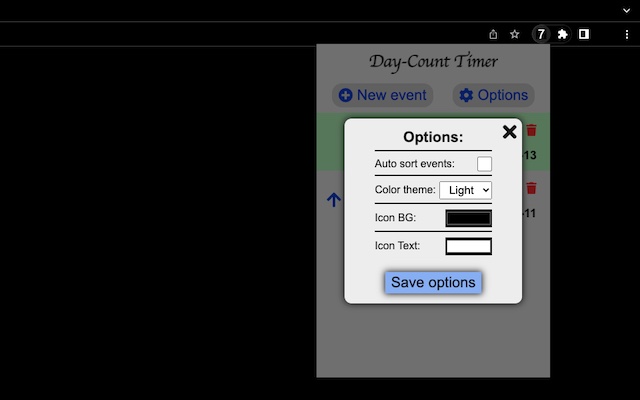Enable the Auto sort events checkbox
Screen dimensions: 640x400
click(x=484, y=164)
